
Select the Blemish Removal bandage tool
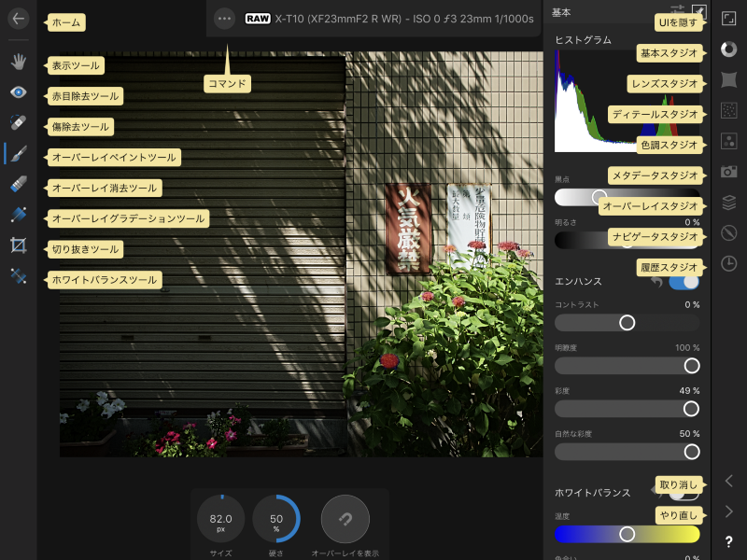click(18, 123)
